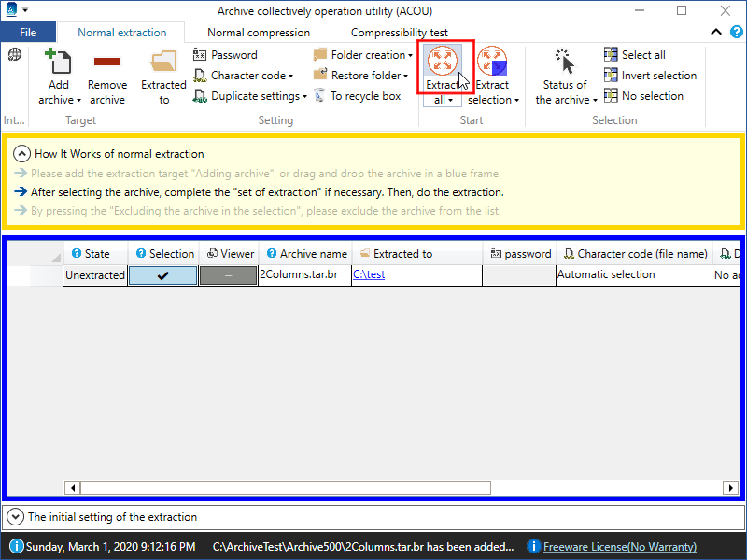Click the Add archive icon
747x560 pixels.
(59, 63)
